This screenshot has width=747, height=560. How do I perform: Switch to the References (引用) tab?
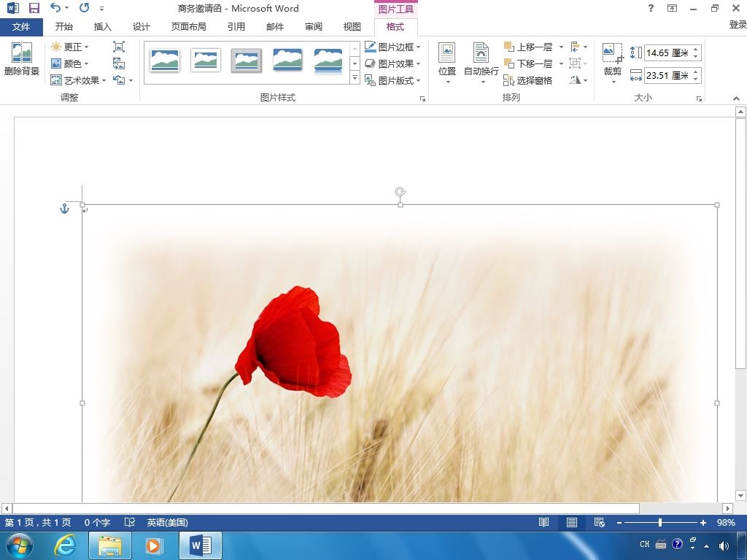pyautogui.click(x=236, y=27)
